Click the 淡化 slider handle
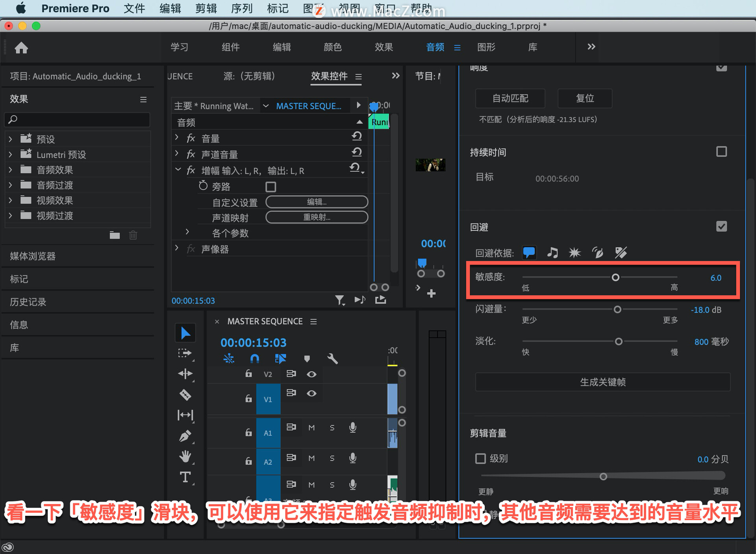Image resolution: width=756 pixels, height=554 pixels. [619, 341]
